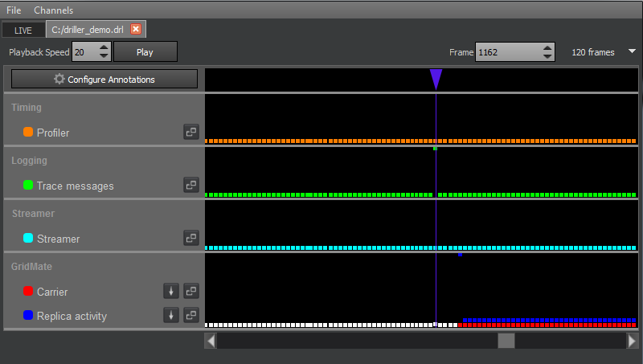Open Streamer detail view icon

tap(190, 239)
